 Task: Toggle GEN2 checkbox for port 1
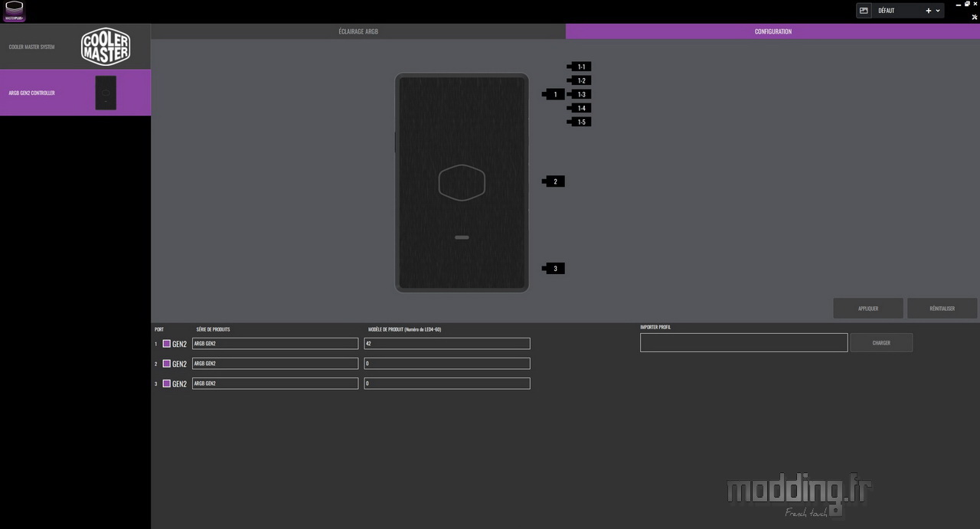pos(166,344)
